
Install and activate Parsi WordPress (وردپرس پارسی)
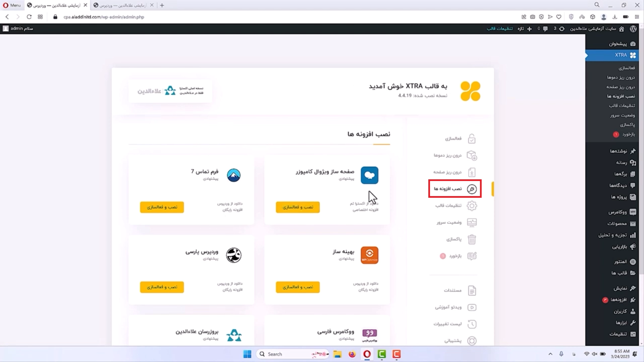(x=162, y=287)
